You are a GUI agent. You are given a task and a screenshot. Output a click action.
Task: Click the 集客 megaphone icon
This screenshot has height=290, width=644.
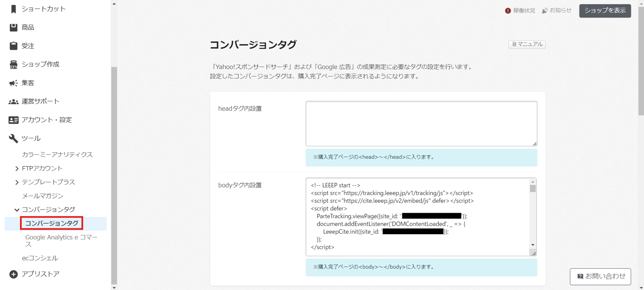(13, 83)
